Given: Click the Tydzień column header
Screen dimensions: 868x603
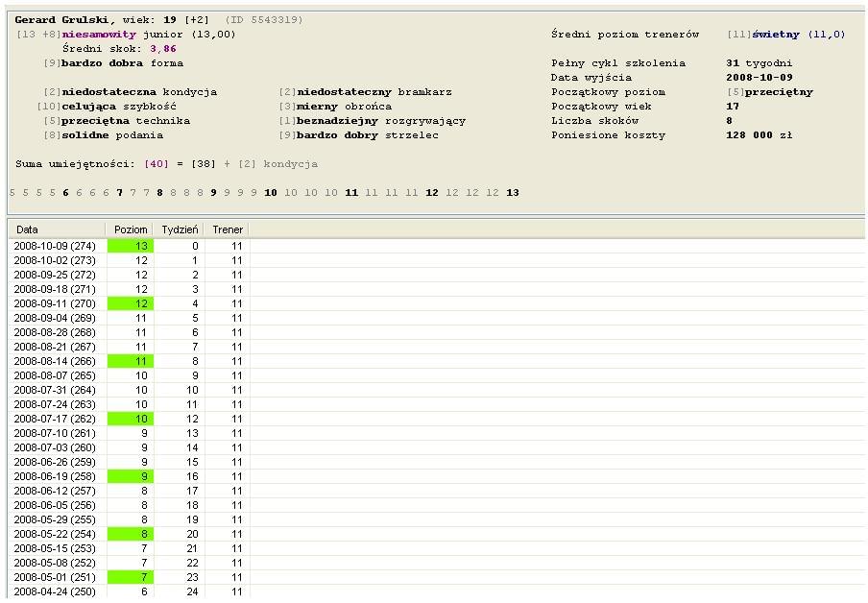Looking at the screenshot, I should [x=180, y=229].
